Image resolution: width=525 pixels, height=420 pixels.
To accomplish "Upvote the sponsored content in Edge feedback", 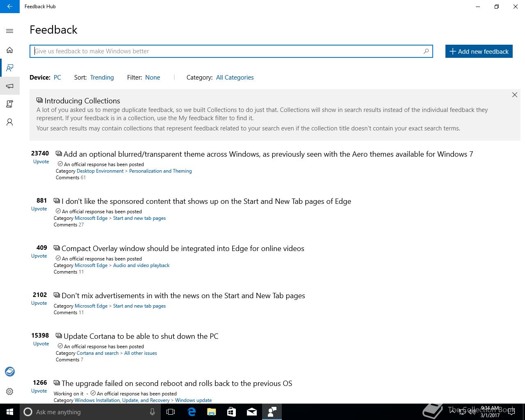I will tap(39, 209).
